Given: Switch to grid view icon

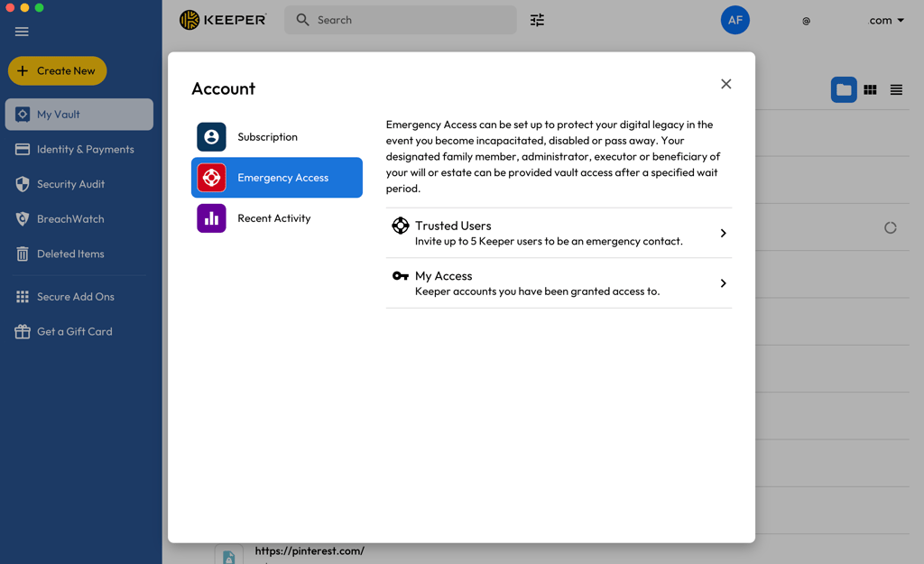Looking at the screenshot, I should pos(871,89).
